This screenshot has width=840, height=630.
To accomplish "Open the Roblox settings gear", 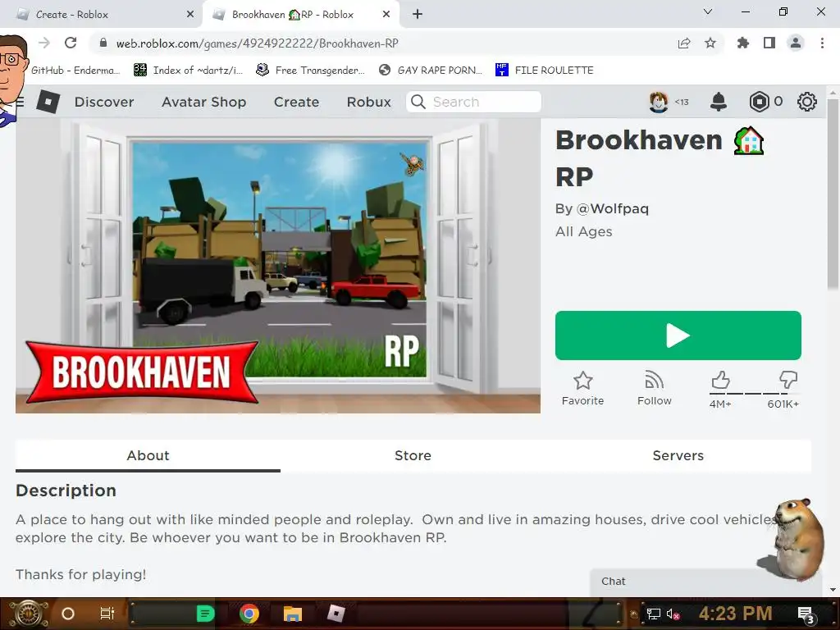I will [x=807, y=102].
